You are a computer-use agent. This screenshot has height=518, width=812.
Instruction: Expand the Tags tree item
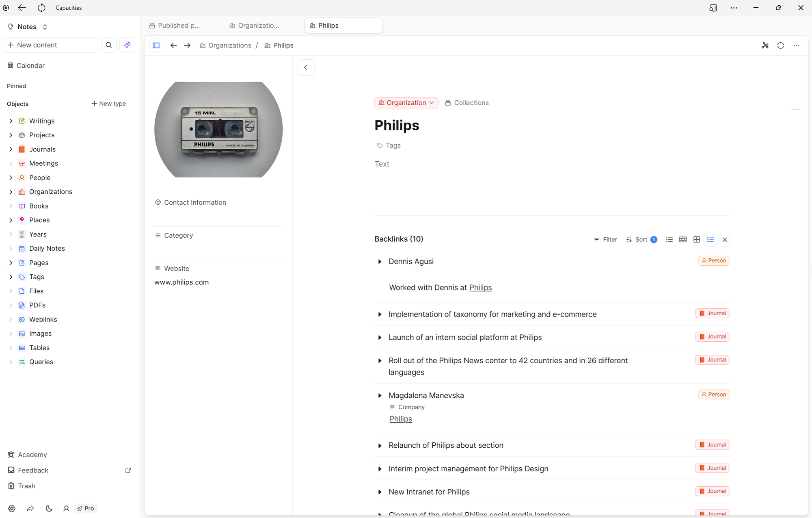[11, 277]
